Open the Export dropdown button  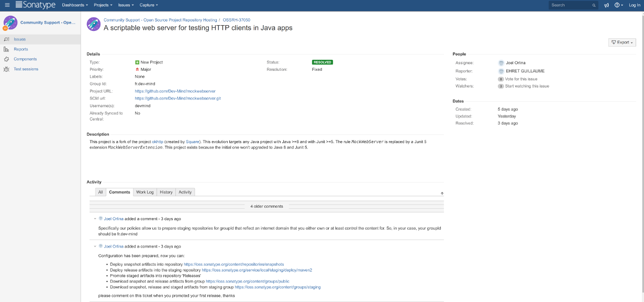tap(622, 42)
